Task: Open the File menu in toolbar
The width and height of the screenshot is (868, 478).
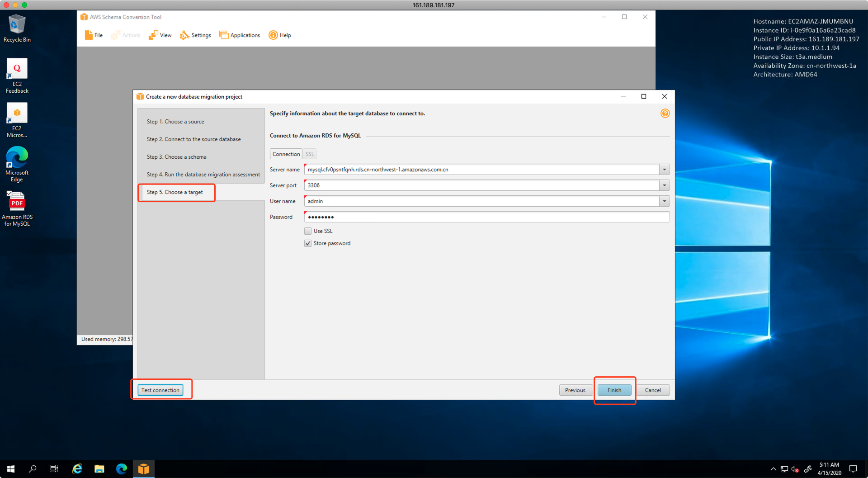Action: click(x=94, y=35)
